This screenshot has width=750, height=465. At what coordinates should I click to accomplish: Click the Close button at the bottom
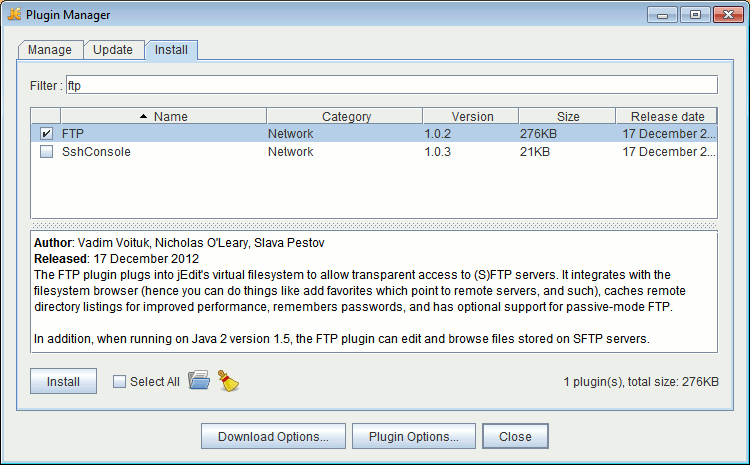coord(515,436)
